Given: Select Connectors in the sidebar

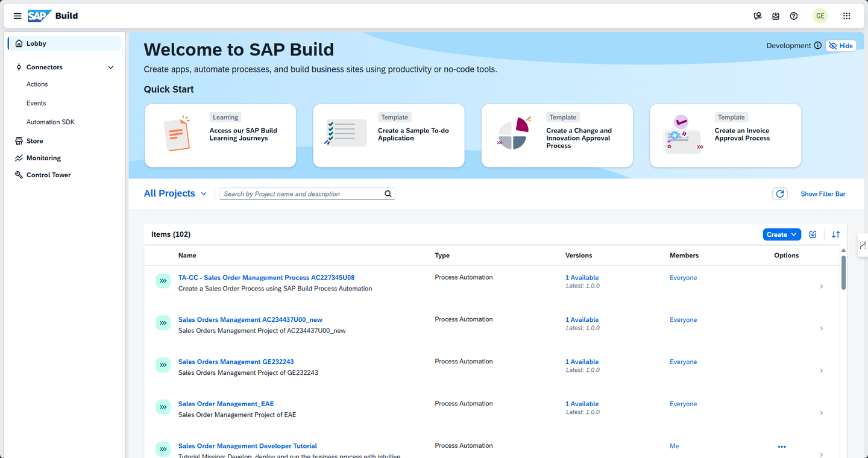Looking at the screenshot, I should [45, 67].
